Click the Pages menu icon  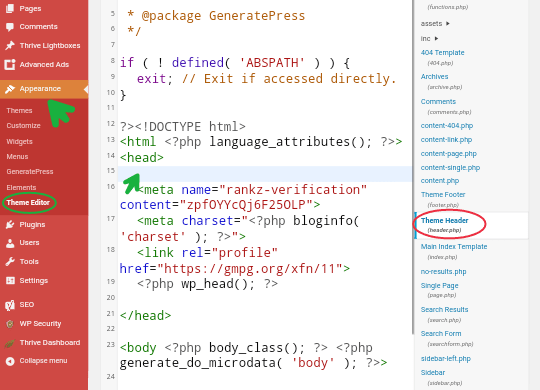(x=10, y=8)
